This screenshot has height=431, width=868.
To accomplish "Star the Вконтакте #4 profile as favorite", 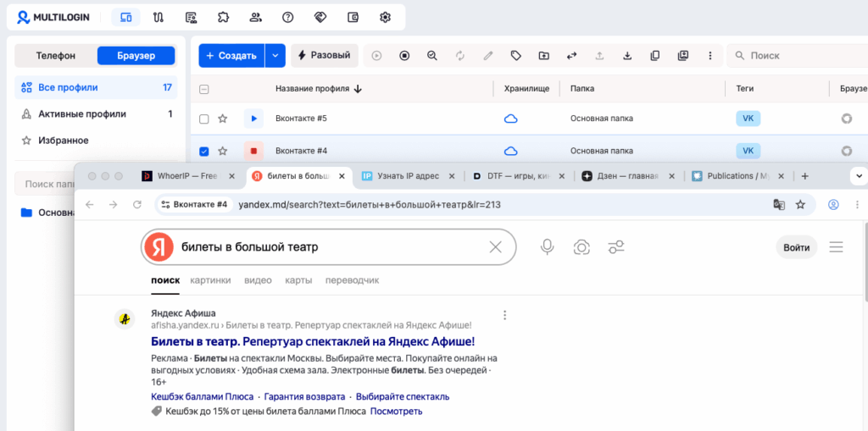I will pyautogui.click(x=223, y=151).
